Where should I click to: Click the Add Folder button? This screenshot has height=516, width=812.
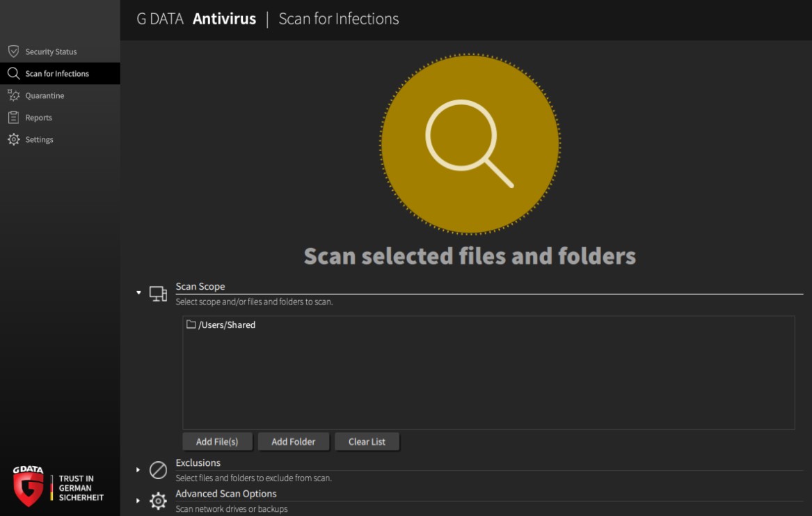293,441
